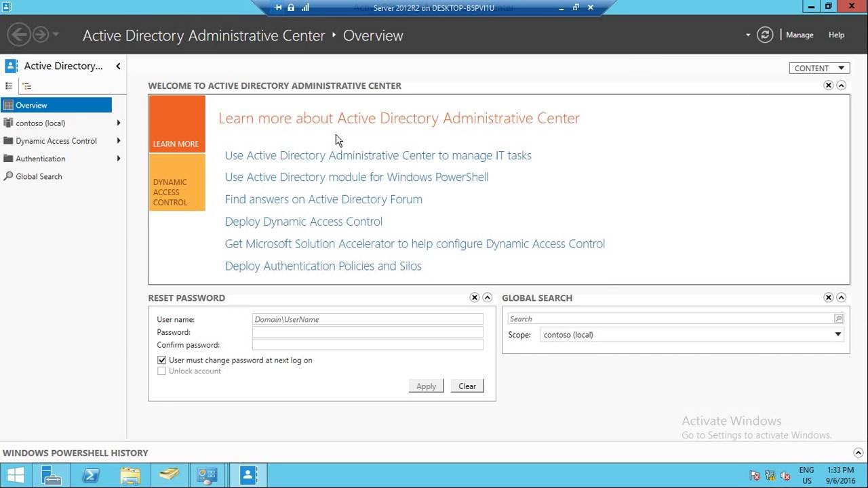Viewport: 868px width, 488px height.
Task: Close the Global Search tile
Action: [828, 298]
